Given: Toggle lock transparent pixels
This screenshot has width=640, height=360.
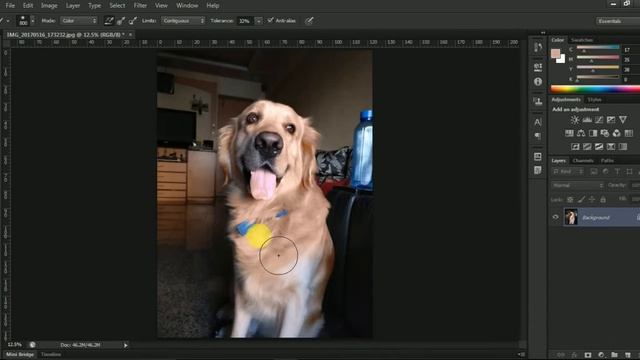Looking at the screenshot, I should point(570,200).
